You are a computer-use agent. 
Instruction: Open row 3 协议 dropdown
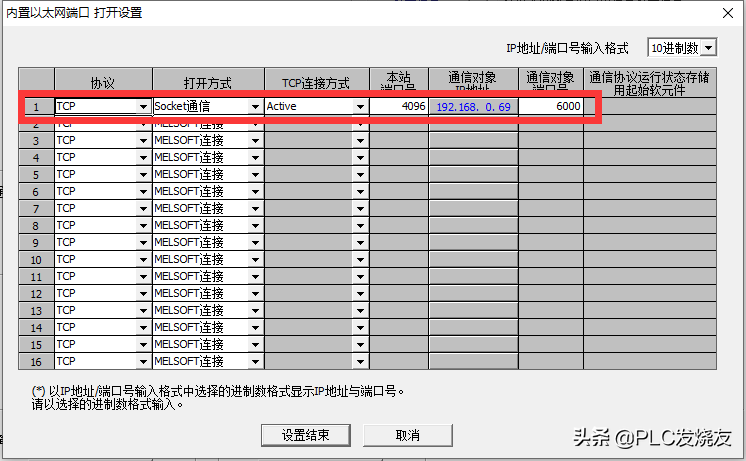(144, 140)
